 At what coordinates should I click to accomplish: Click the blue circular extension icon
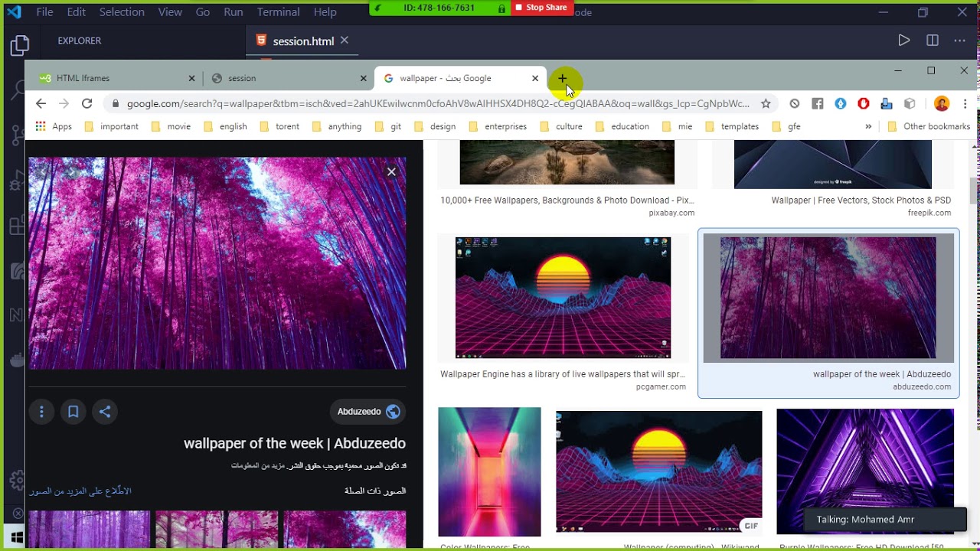click(x=841, y=103)
